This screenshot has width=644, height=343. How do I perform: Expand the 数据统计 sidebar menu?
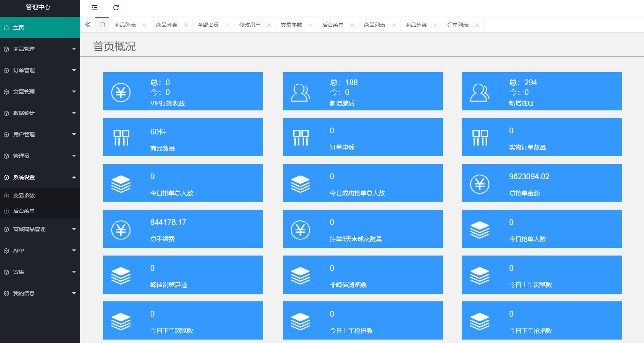click(40, 113)
